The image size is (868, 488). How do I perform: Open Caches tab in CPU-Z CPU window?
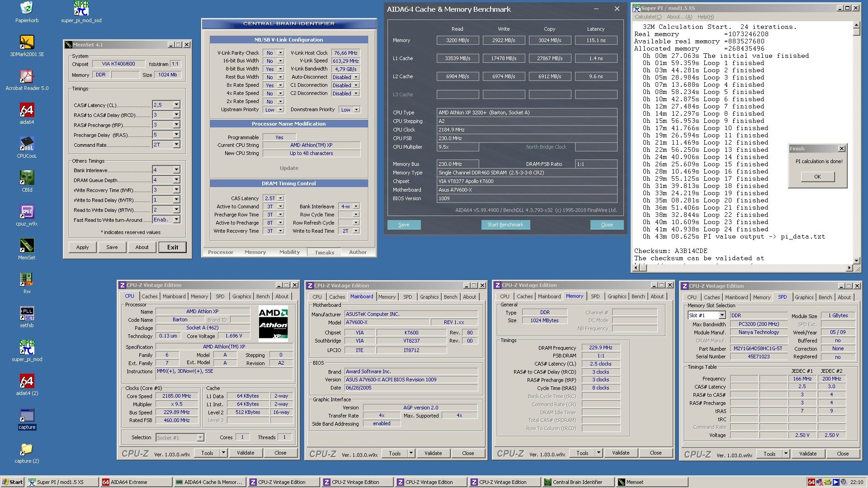pyautogui.click(x=150, y=296)
